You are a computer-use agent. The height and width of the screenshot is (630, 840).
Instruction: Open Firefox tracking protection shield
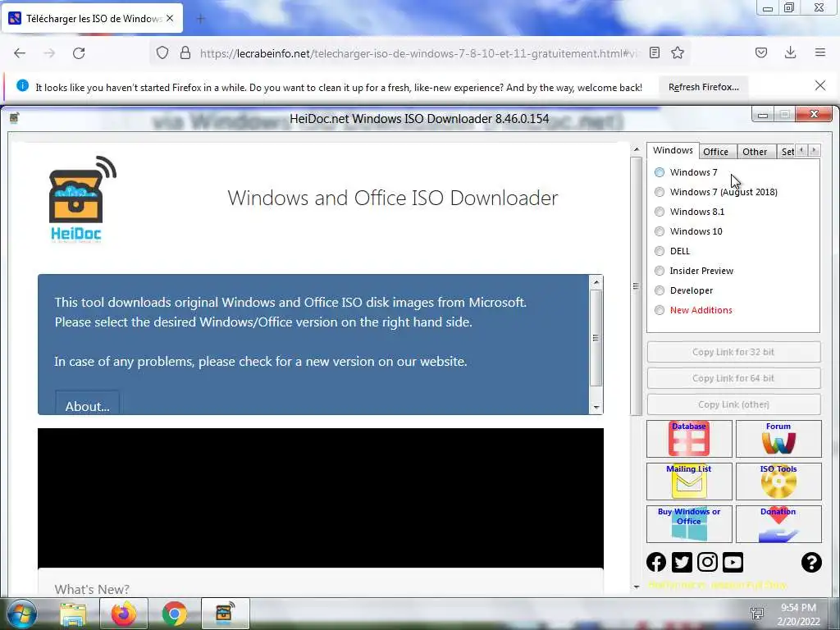(162, 52)
